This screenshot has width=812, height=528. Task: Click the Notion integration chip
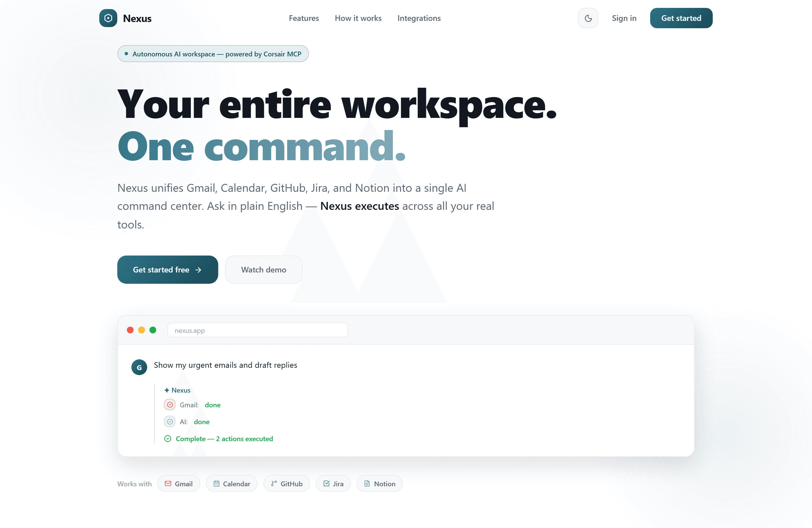[x=379, y=484]
